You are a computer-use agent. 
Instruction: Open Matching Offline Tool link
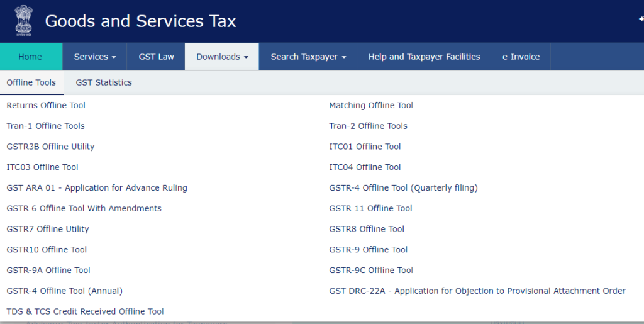coord(371,106)
